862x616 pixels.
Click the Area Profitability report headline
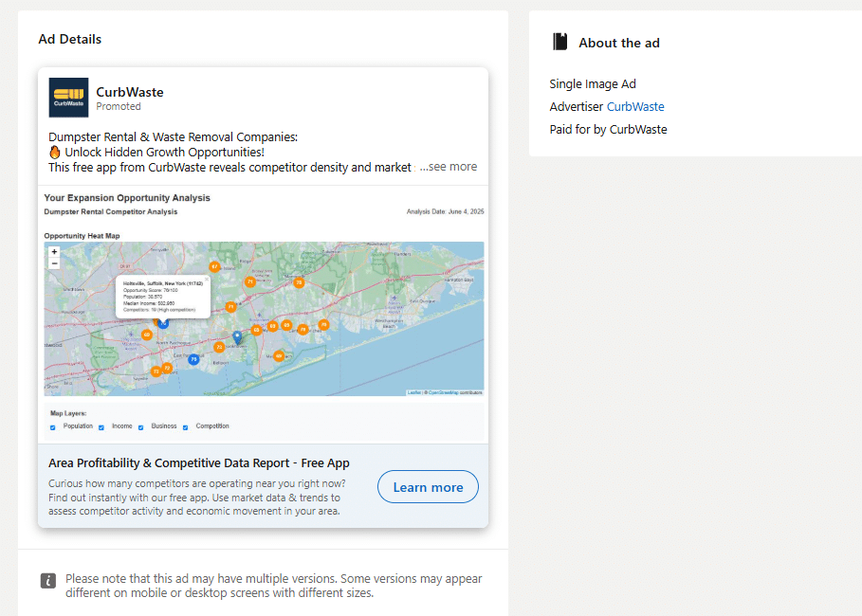pos(199,463)
